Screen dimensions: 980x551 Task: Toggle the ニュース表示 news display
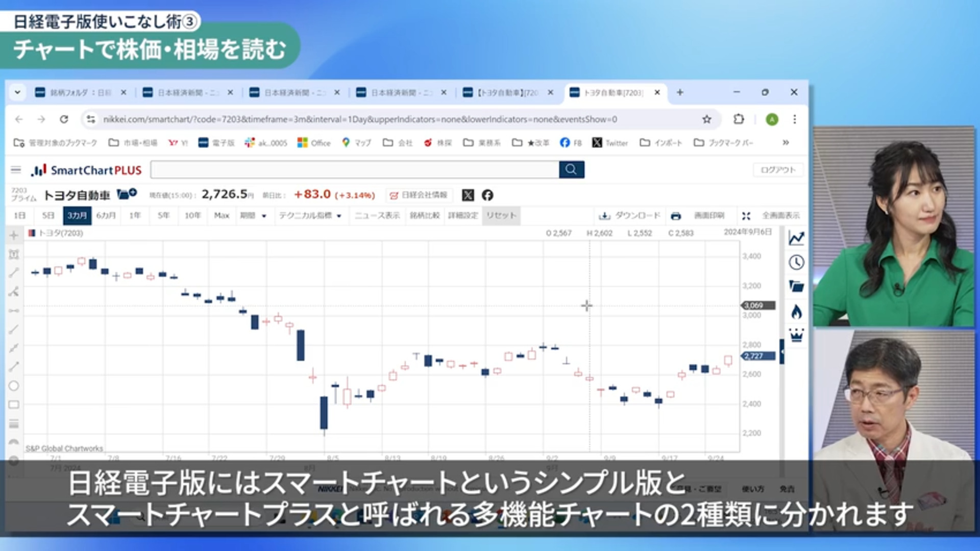pyautogui.click(x=377, y=215)
